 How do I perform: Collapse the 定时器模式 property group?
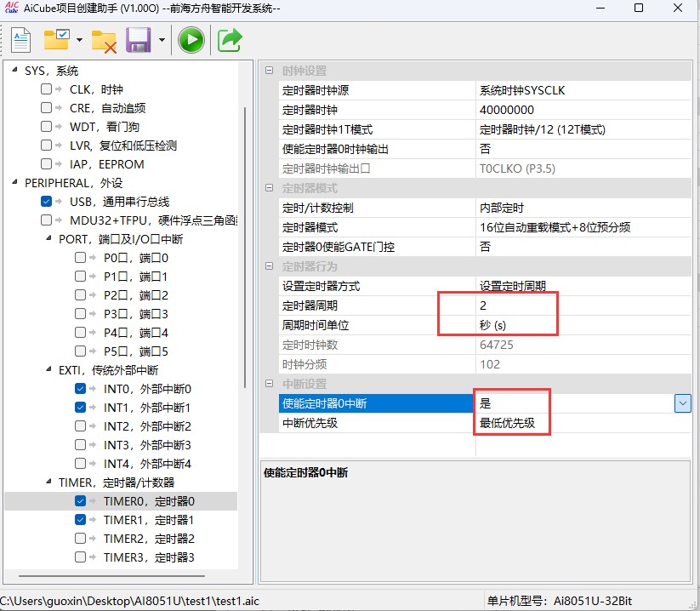pos(269,187)
